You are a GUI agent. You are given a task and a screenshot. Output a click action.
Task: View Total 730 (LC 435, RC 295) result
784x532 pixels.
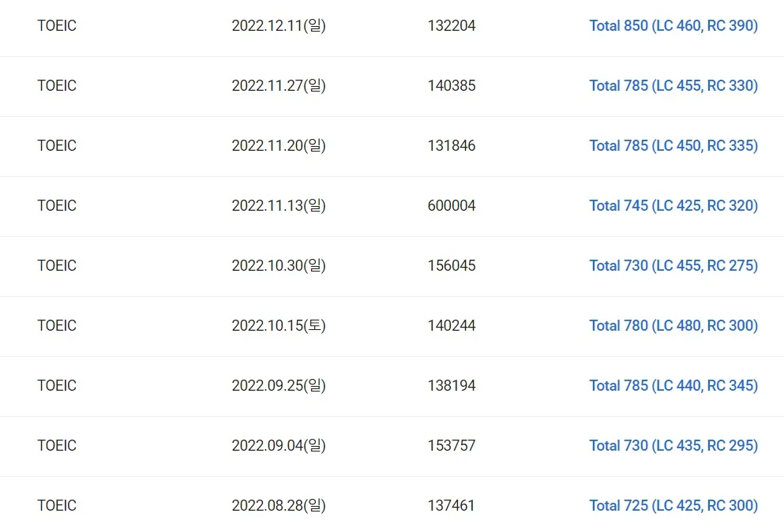pyautogui.click(x=673, y=446)
